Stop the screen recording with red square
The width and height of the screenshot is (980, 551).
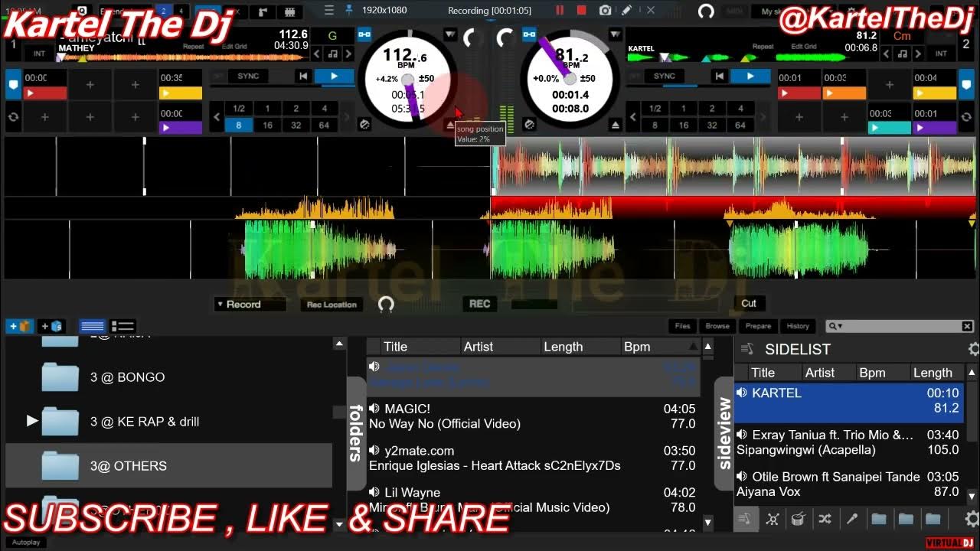(582, 10)
